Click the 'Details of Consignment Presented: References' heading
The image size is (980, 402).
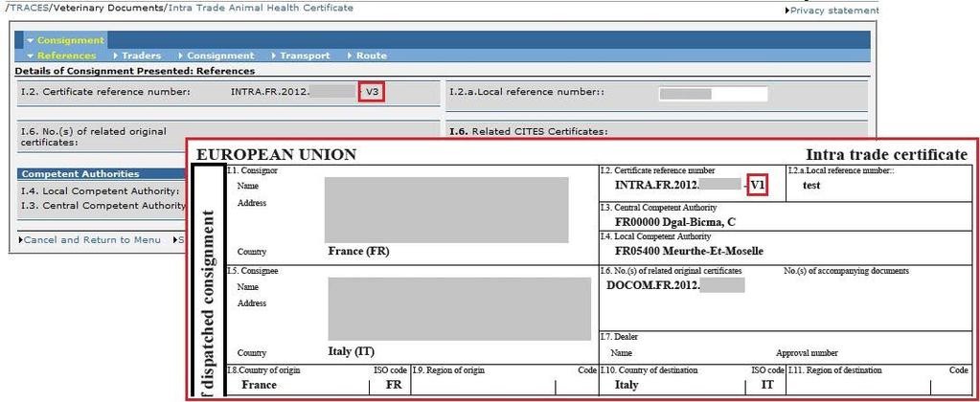click(x=135, y=71)
